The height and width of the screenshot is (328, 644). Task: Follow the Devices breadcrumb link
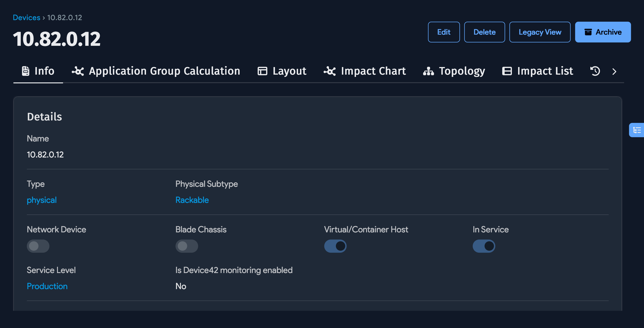(x=27, y=17)
